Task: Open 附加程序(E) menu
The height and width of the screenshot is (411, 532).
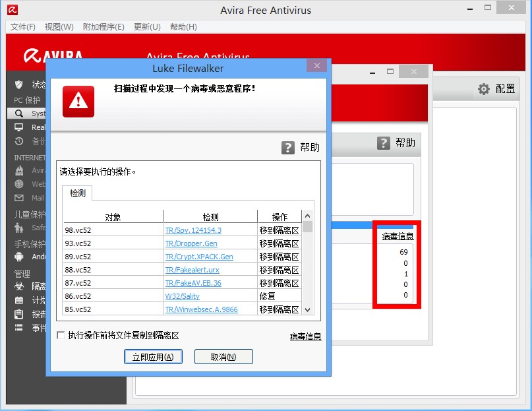Action: tap(103, 27)
